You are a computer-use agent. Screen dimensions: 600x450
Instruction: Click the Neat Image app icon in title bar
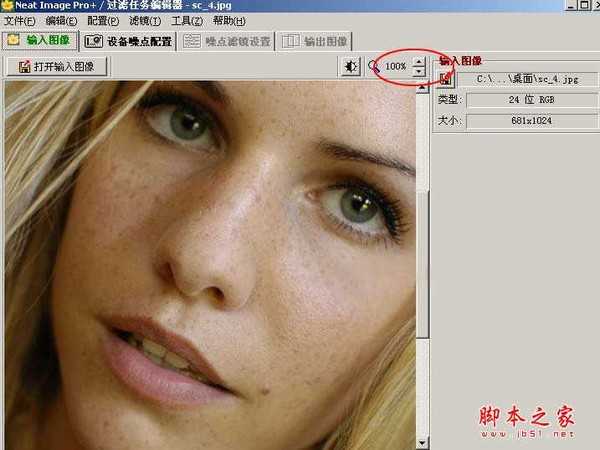click(x=7, y=6)
